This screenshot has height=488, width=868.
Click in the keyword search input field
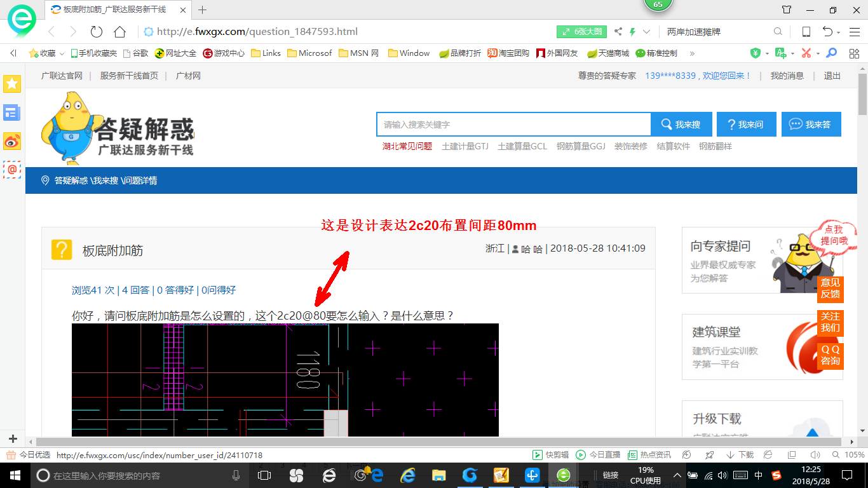pos(513,125)
